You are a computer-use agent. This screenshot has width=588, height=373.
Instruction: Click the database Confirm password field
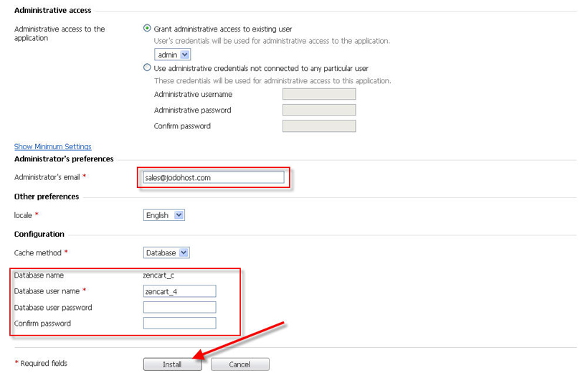tap(179, 323)
